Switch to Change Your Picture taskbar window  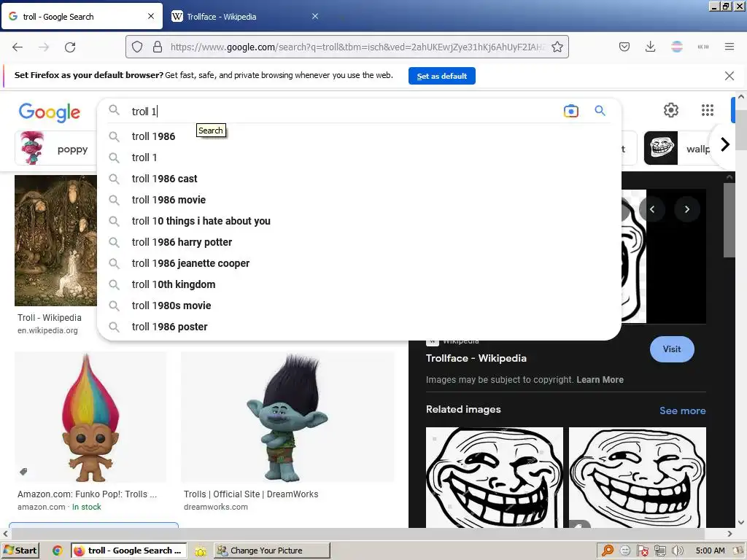click(272, 551)
